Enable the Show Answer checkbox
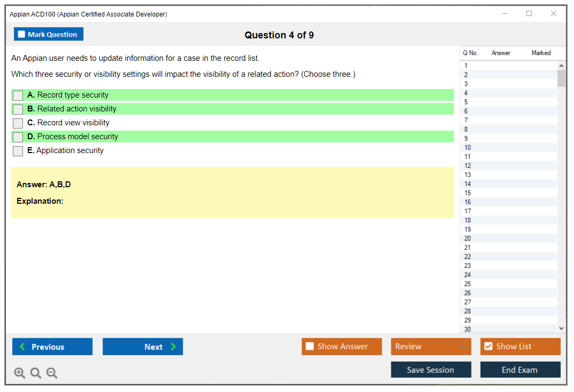 310,347
